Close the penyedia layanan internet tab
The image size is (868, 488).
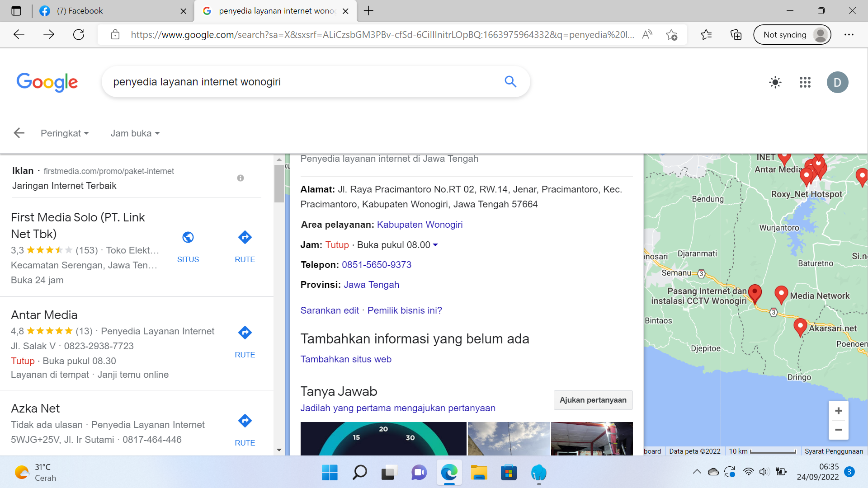tap(345, 11)
